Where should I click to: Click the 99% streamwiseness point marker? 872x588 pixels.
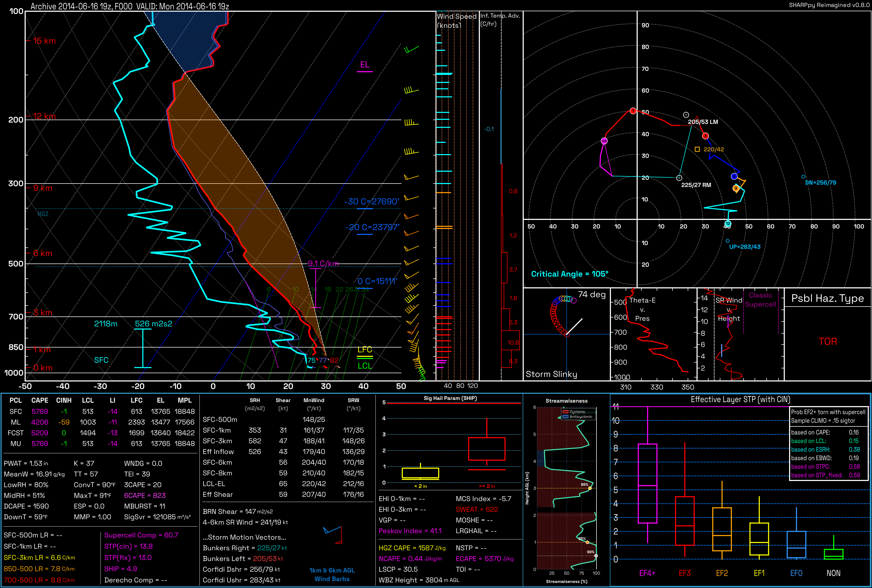[x=596, y=556]
